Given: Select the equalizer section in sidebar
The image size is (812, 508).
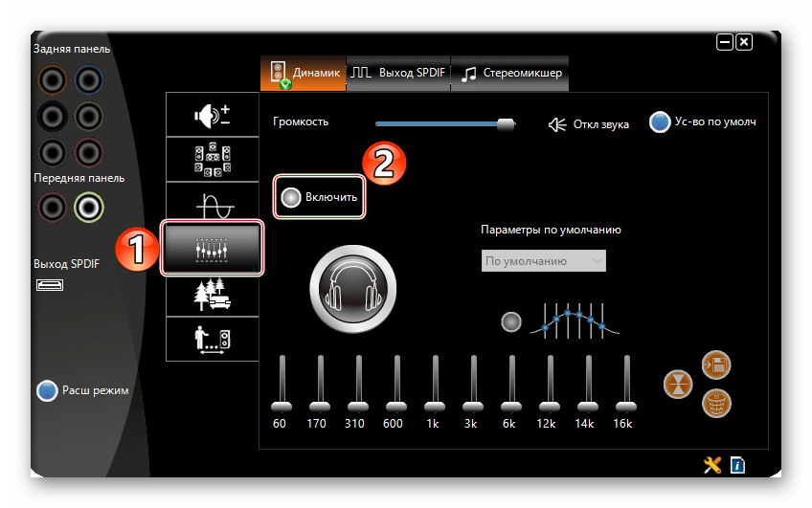Looking at the screenshot, I should pos(213,249).
